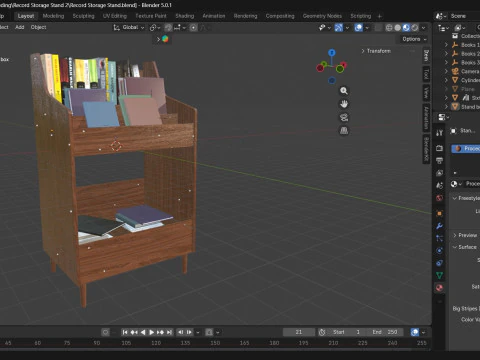
Task: Open the Output properties tab icon
Action: click(439, 160)
